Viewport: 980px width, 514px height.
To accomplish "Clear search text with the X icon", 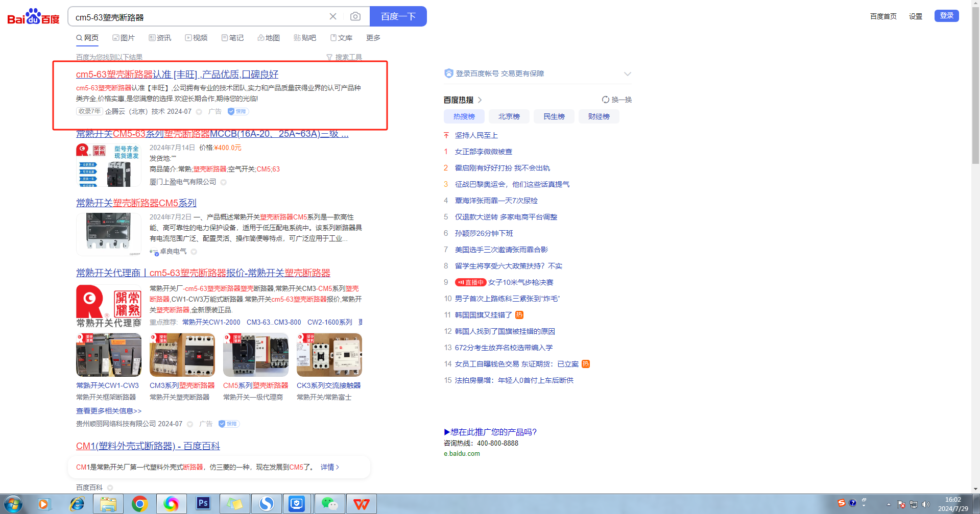I will point(333,16).
